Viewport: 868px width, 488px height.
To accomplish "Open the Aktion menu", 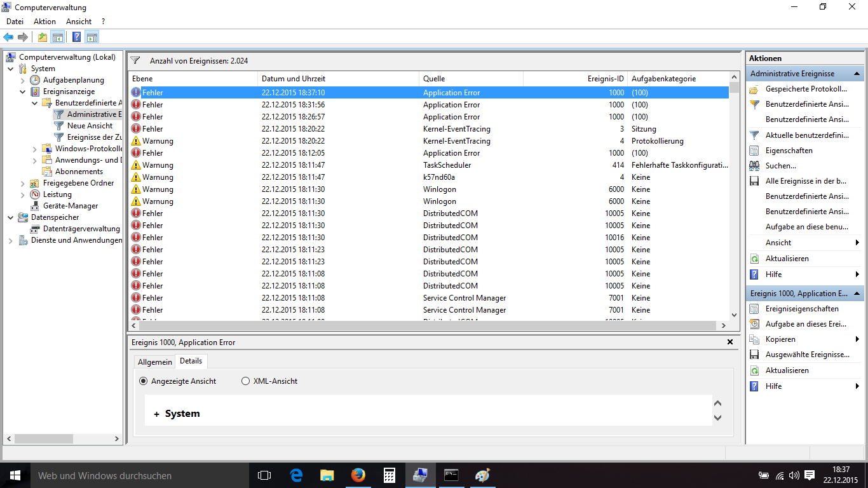I will click(x=44, y=22).
